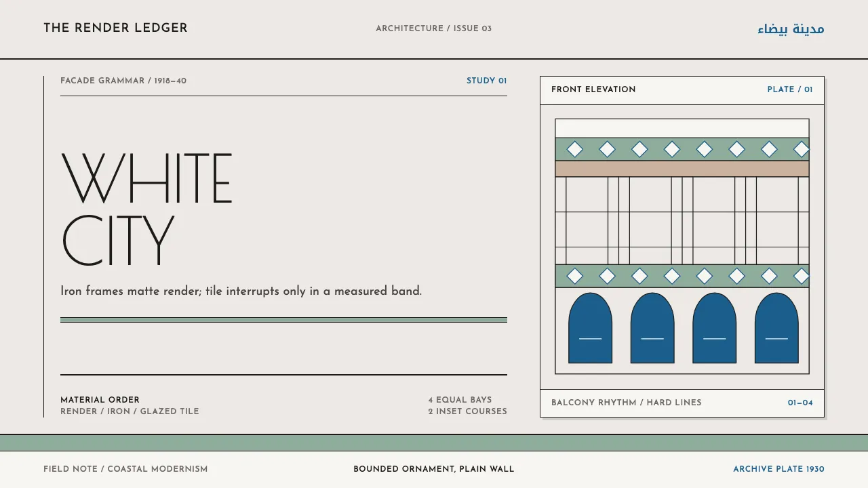Select RENDER / IRON / GLAZED TILE text
Image resolution: width=868 pixels, height=488 pixels.
click(x=130, y=411)
